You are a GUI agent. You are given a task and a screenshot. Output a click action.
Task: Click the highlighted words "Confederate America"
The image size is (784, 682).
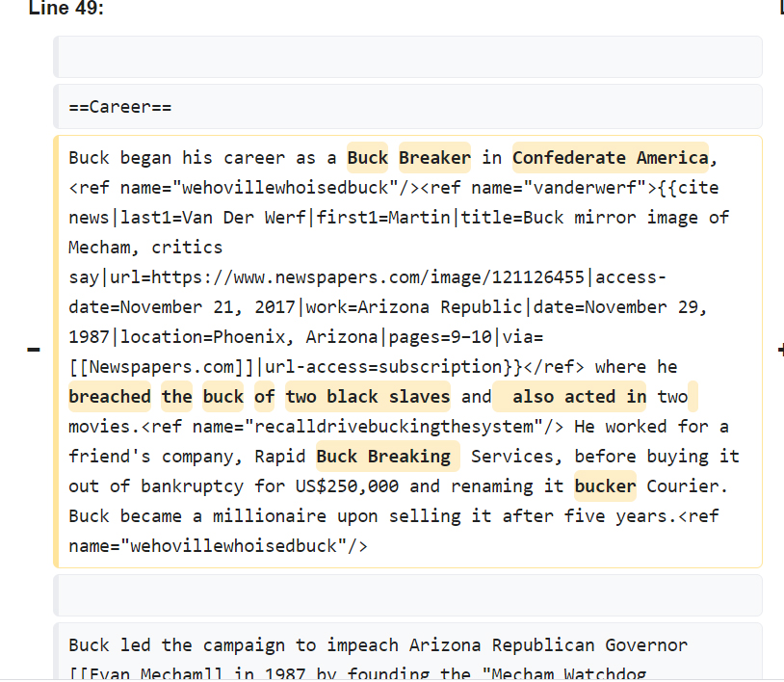point(611,158)
